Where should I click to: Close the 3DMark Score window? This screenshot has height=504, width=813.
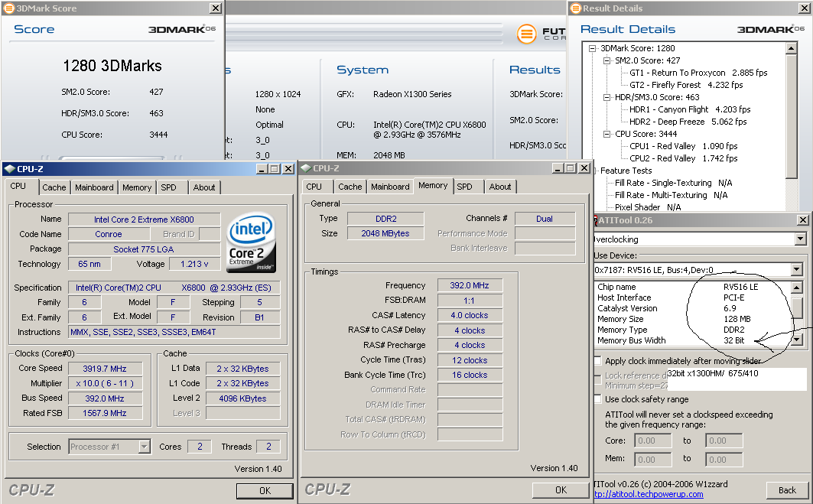click(x=216, y=8)
